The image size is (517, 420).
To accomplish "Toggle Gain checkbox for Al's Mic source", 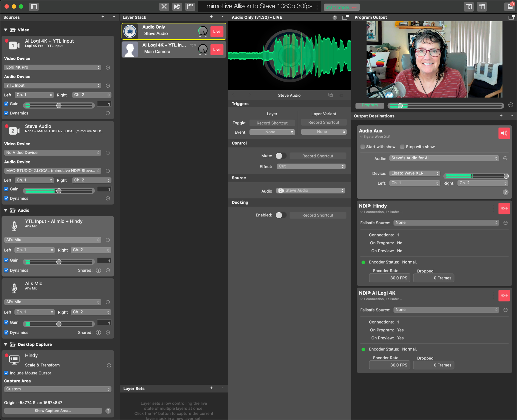I will pos(6,322).
